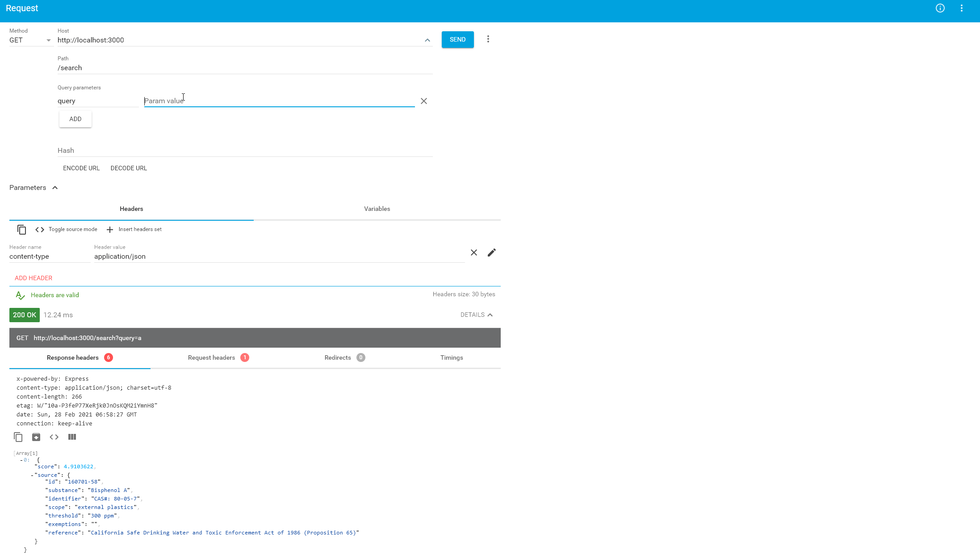Remove the query parameter row
Image resolution: width=980 pixels, height=555 pixels.
424,101
